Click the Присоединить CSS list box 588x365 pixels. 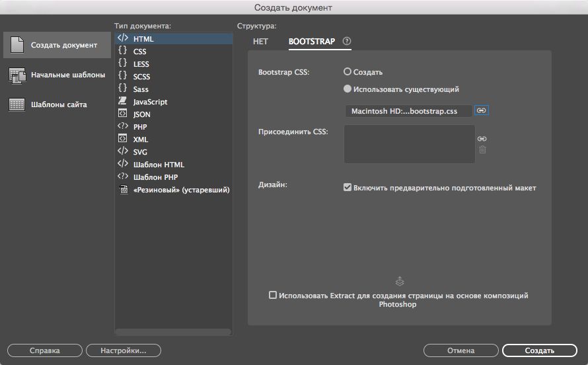click(410, 144)
